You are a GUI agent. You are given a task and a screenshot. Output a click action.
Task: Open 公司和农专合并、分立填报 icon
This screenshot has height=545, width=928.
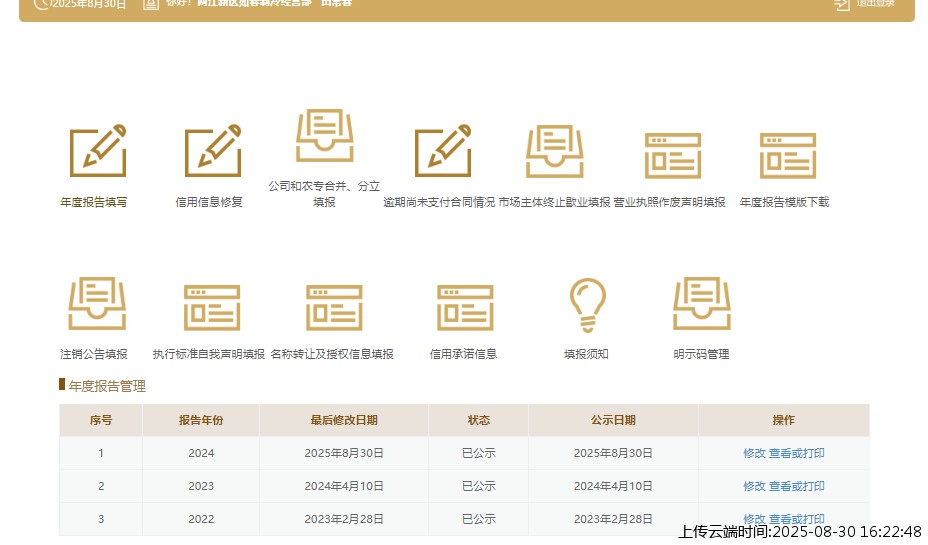(x=324, y=136)
